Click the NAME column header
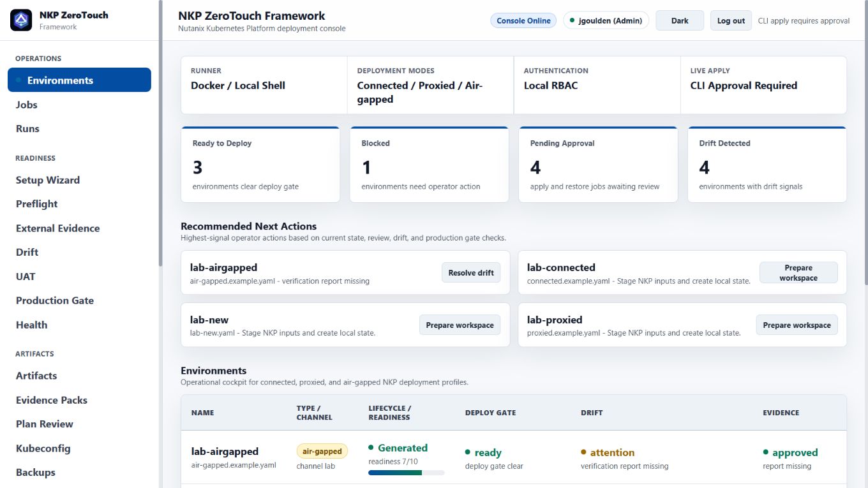Image resolution: width=868 pixels, height=488 pixels. pyautogui.click(x=203, y=413)
